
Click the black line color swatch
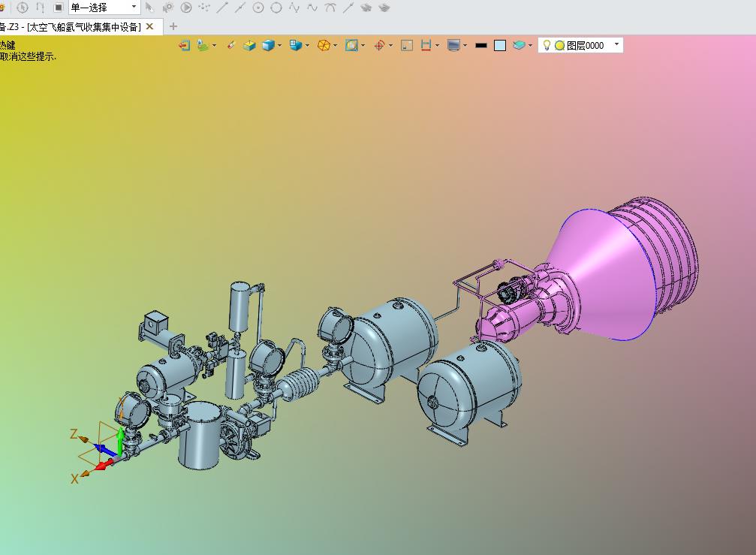click(x=481, y=45)
